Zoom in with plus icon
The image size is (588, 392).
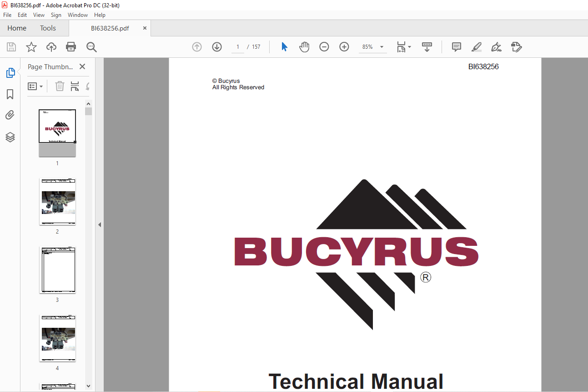344,47
